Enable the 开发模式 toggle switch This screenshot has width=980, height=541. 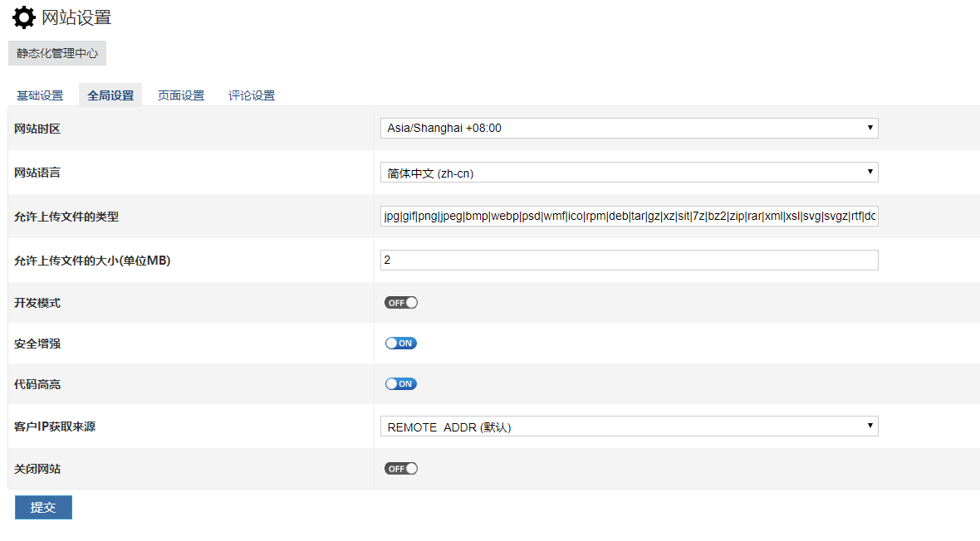(401, 303)
